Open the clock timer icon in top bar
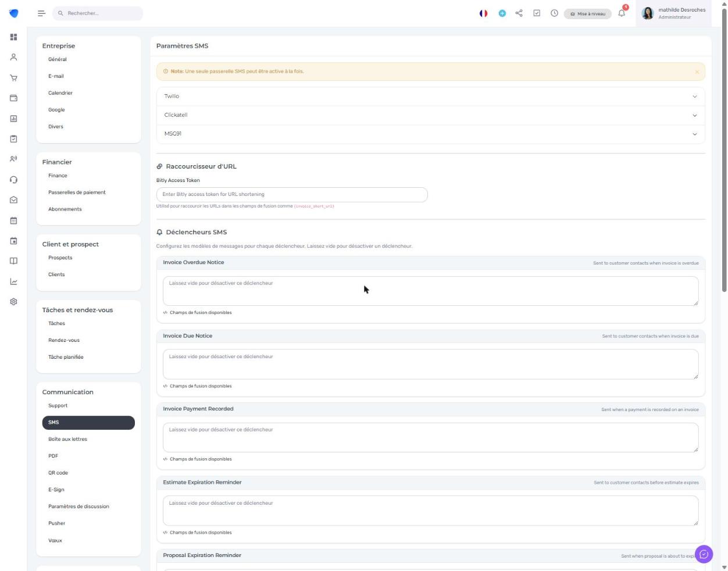Viewport: 728px width, 571px height. click(x=554, y=13)
